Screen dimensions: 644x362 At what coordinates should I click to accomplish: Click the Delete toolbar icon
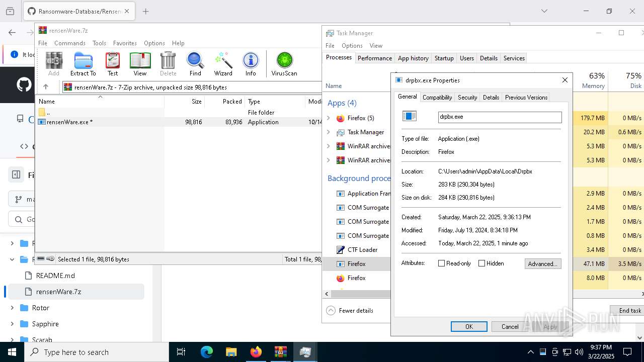coord(168,64)
